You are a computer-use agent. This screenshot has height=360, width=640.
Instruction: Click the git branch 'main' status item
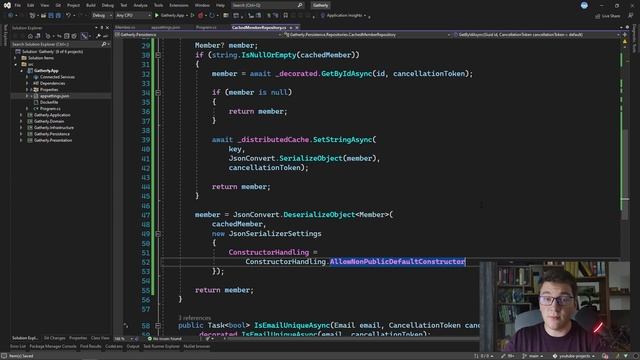[x=533, y=356]
